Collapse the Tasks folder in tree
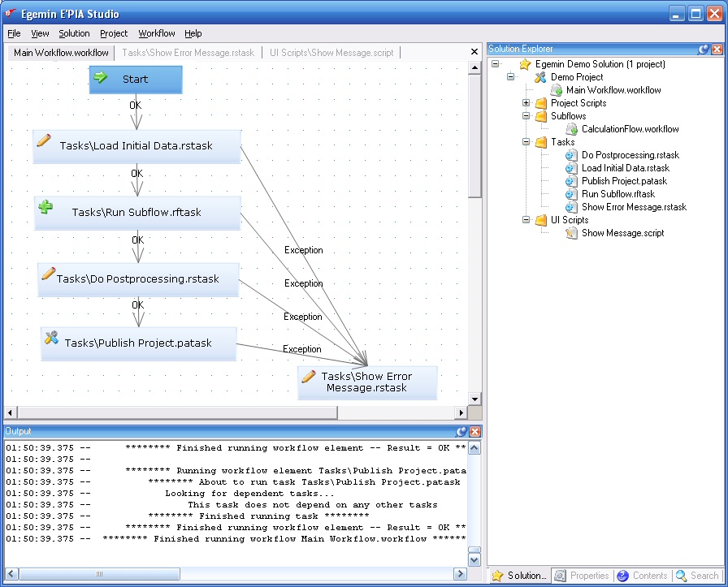The image size is (728, 587). click(526, 142)
